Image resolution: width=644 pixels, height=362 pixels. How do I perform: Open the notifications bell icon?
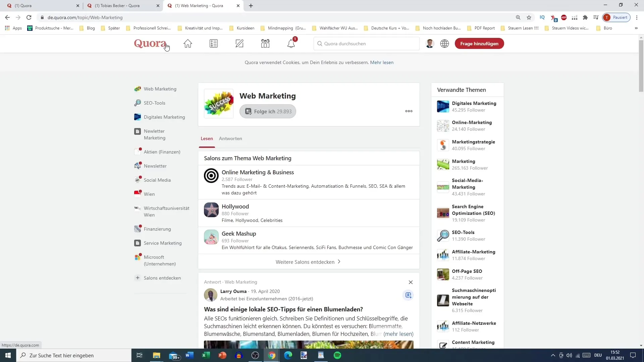(291, 44)
